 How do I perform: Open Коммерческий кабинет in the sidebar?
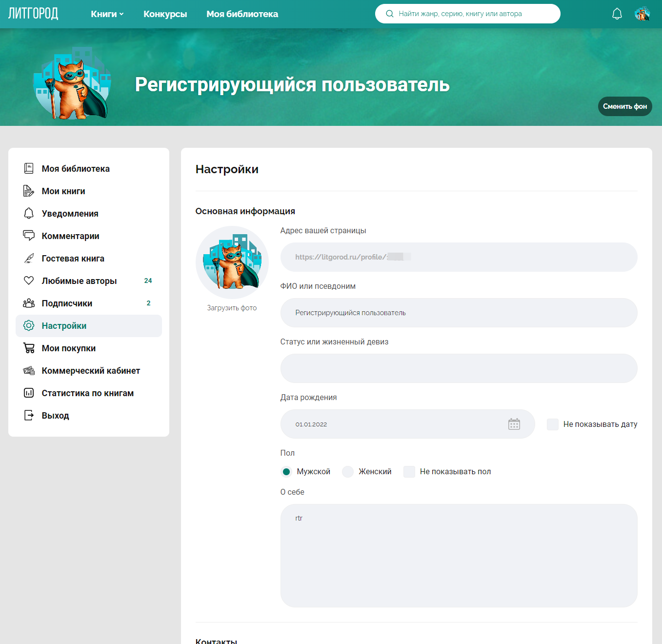(91, 370)
